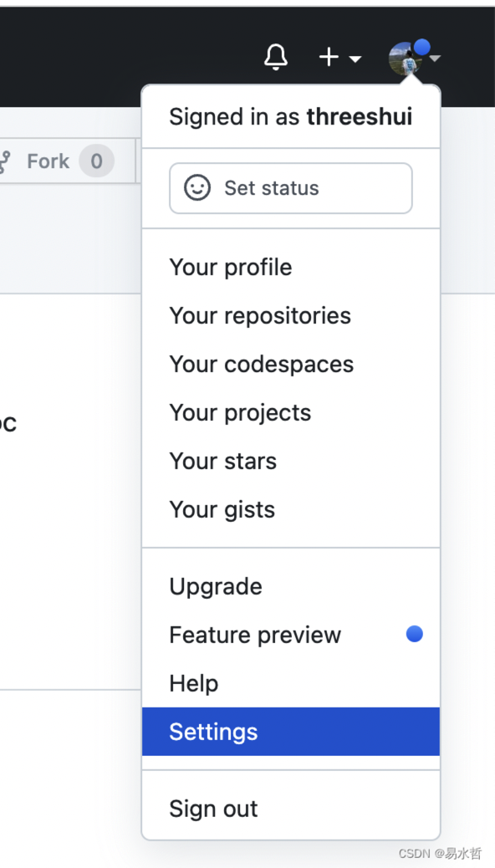Click the smiley face status icon
The width and height of the screenshot is (495, 868).
click(197, 187)
